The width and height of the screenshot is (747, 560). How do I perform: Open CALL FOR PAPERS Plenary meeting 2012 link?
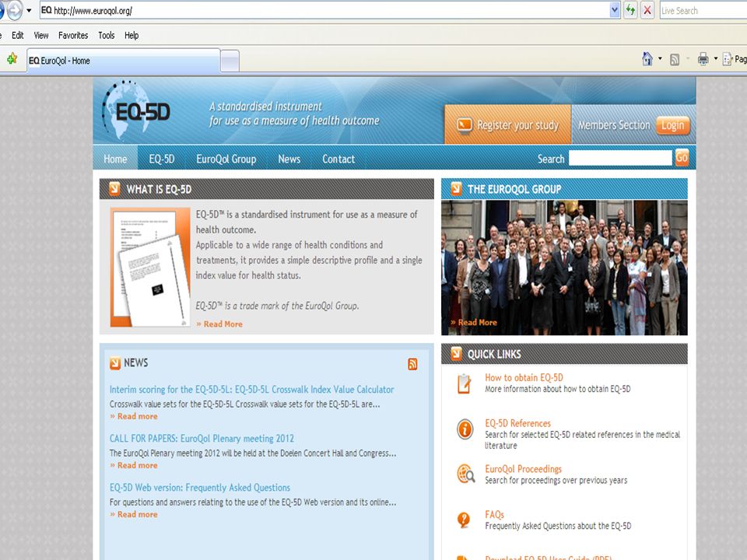(x=202, y=439)
